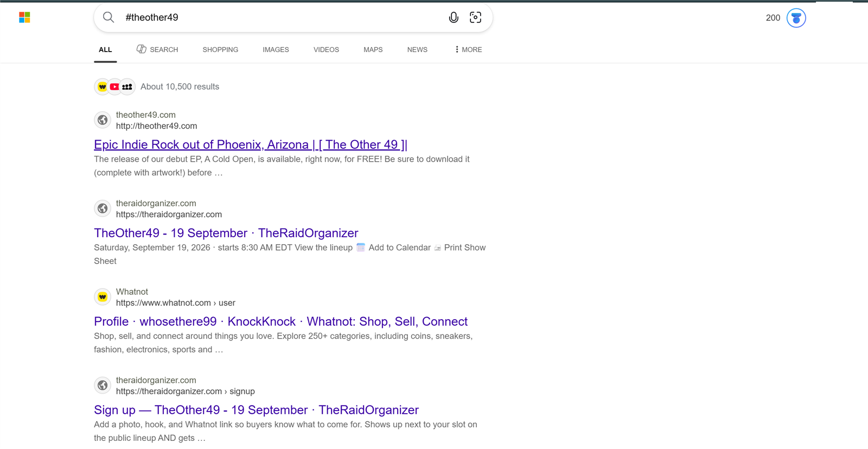Click the https://theraidorganizer.com URL without signup
The width and height of the screenshot is (868, 449).
[169, 214]
